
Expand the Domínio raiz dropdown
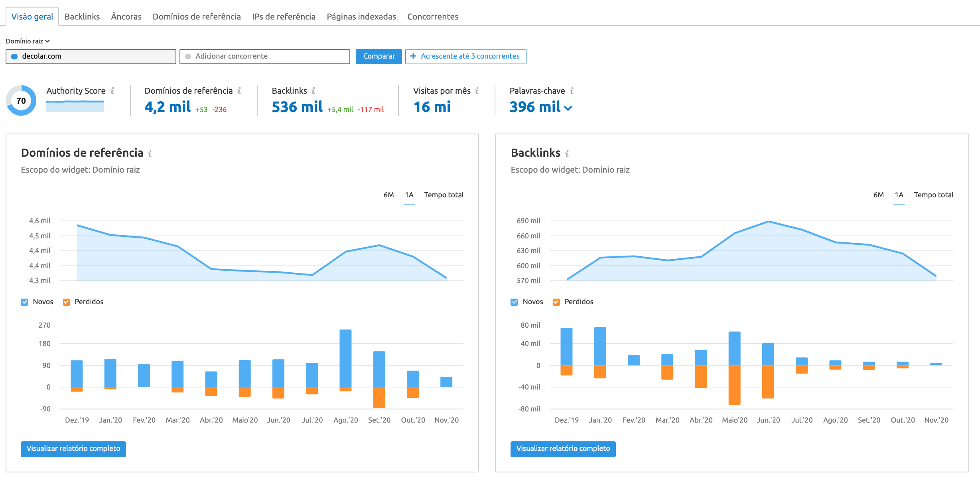pyautogui.click(x=28, y=41)
